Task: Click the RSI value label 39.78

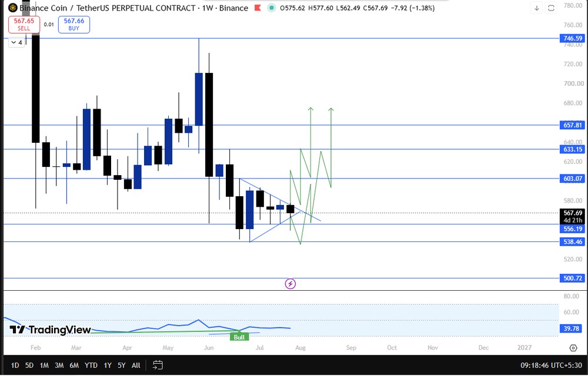Action: [572, 328]
